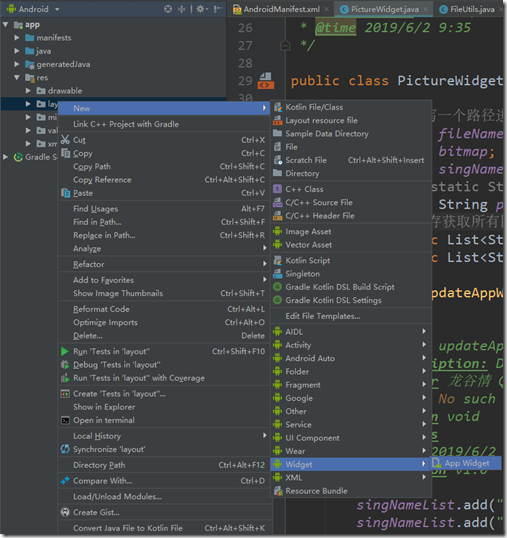This screenshot has height=538, width=507.
Task: Expand the Gradle Scripts tree node
Action: tap(5, 157)
